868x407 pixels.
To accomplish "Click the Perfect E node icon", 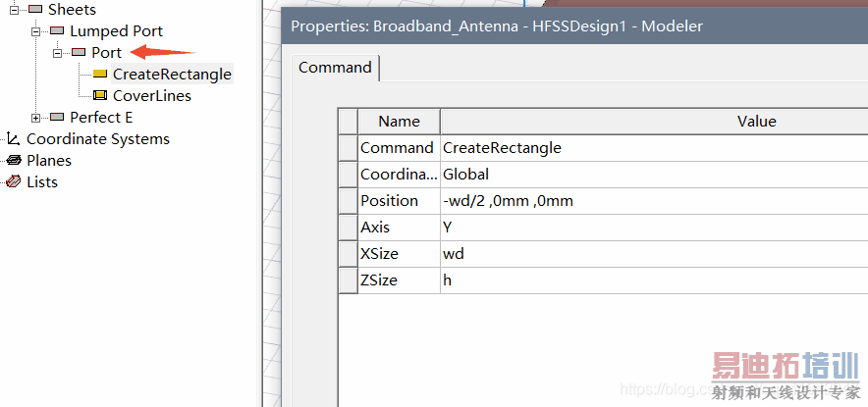I will (57, 118).
